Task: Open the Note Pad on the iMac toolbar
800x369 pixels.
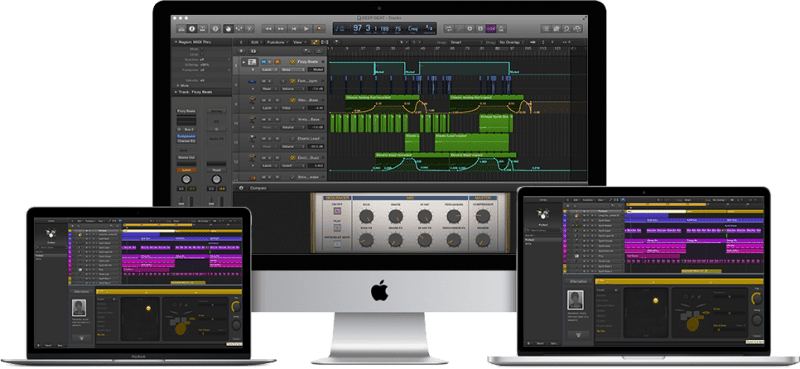Action: [x=556, y=29]
